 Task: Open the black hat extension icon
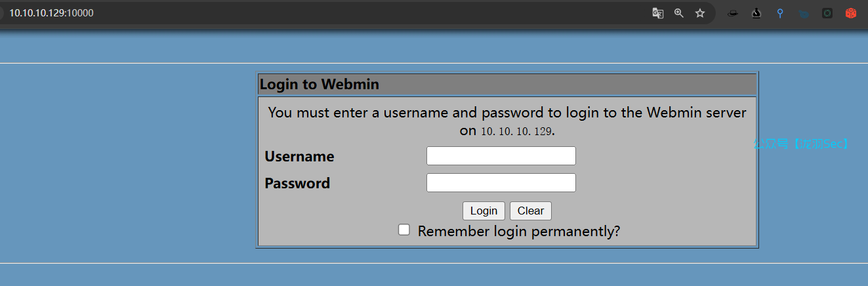tap(734, 13)
